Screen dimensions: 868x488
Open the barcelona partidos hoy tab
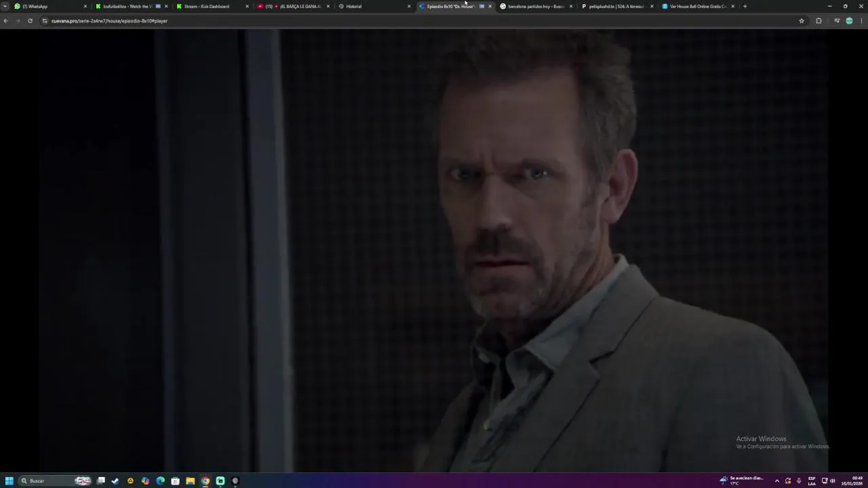coord(536,6)
